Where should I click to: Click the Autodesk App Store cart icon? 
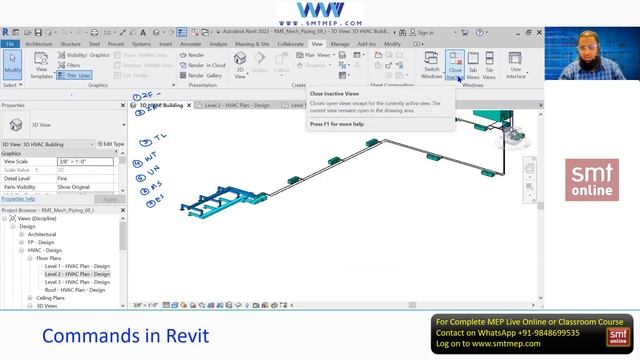click(x=464, y=33)
